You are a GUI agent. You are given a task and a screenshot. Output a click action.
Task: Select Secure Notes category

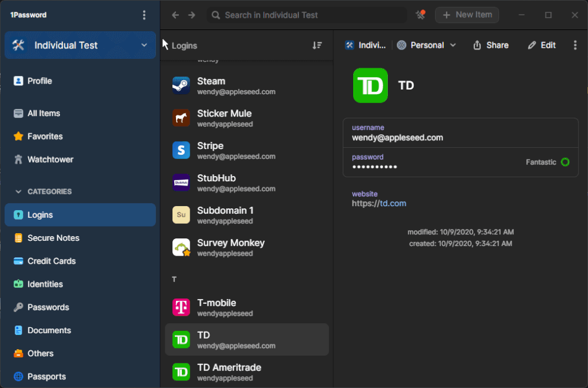click(53, 238)
